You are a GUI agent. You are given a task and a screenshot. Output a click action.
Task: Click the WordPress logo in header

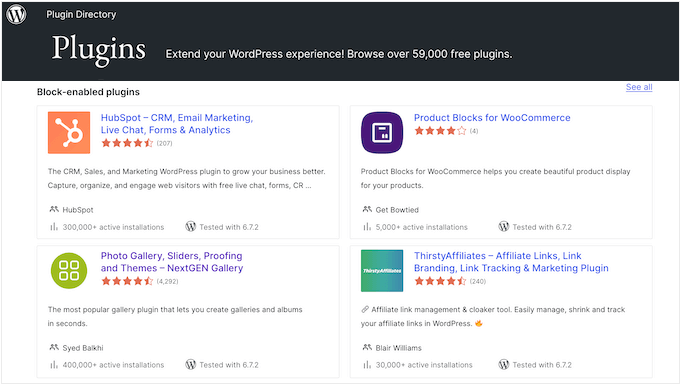point(16,14)
